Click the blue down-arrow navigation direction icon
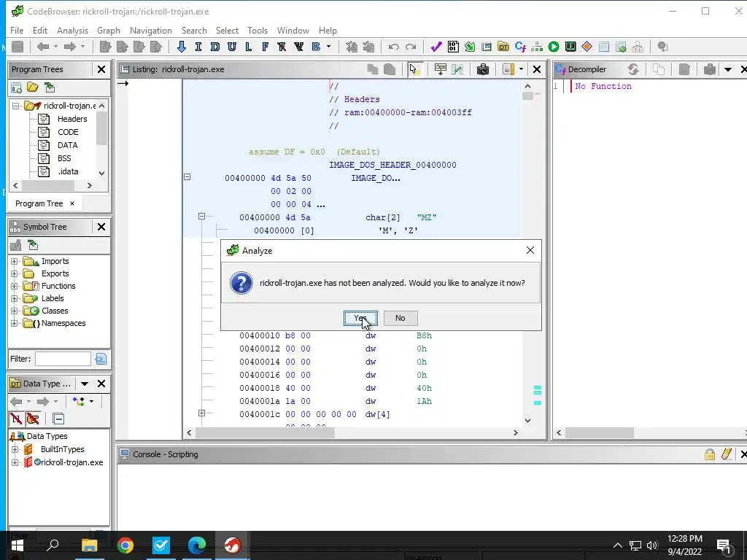The width and height of the screenshot is (747, 560). 181,47
